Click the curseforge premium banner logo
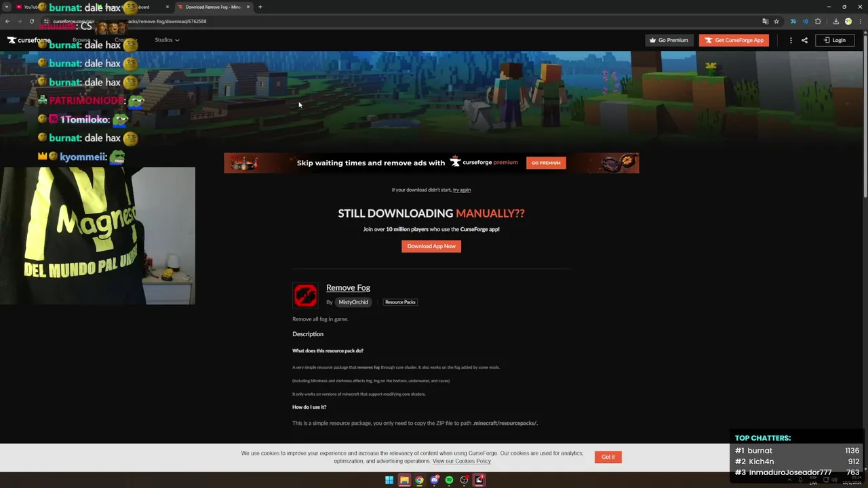 tap(484, 163)
